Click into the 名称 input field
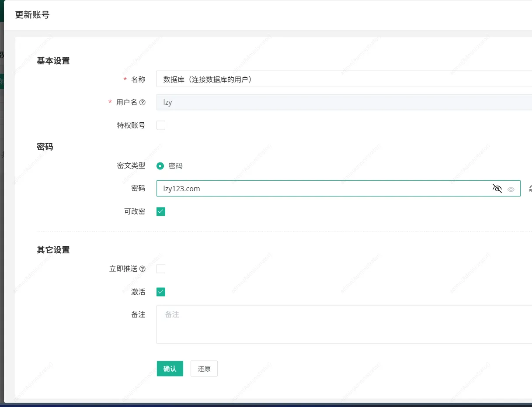Screen dimensions: 532x407 [x=341, y=79]
